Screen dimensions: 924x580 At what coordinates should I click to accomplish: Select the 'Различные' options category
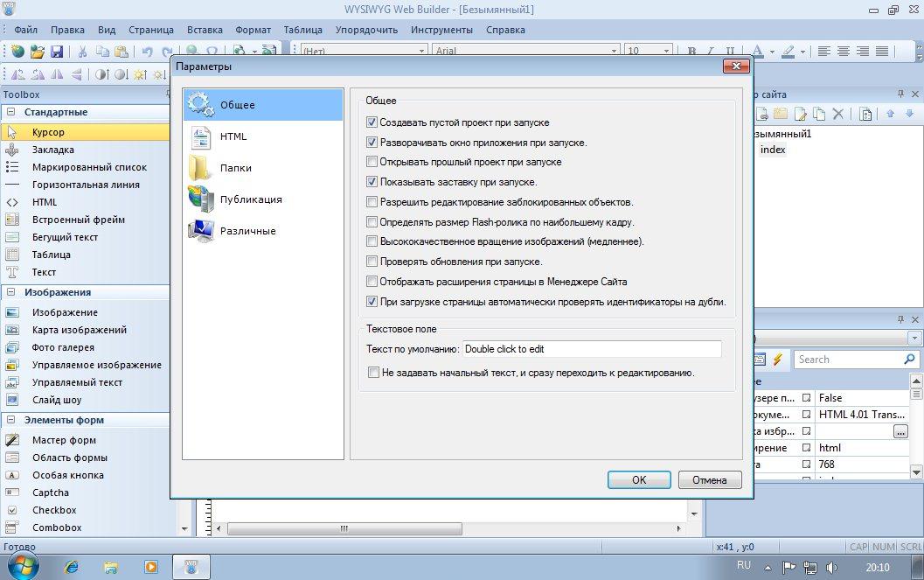tap(263, 231)
